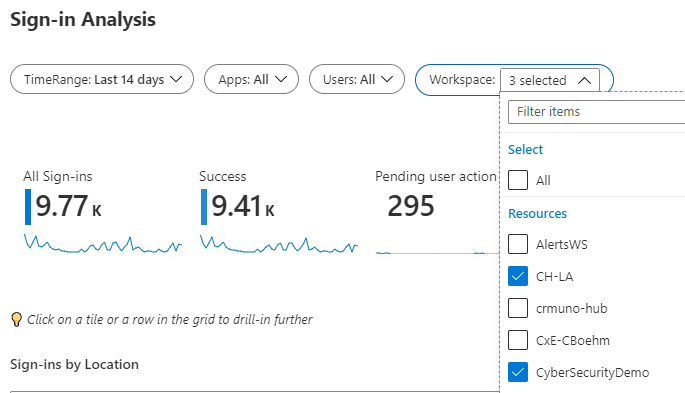
Task: Click the chevron beside Users: All
Action: click(387, 79)
